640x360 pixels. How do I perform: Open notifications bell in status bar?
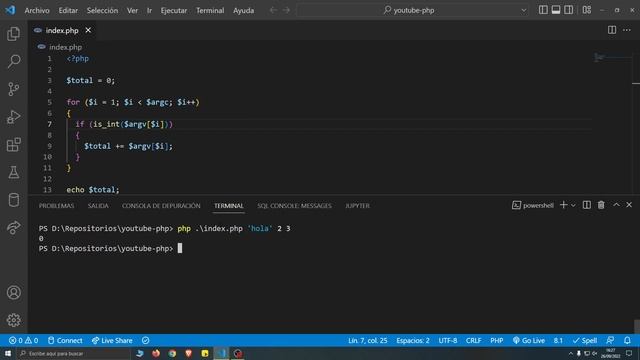627,340
